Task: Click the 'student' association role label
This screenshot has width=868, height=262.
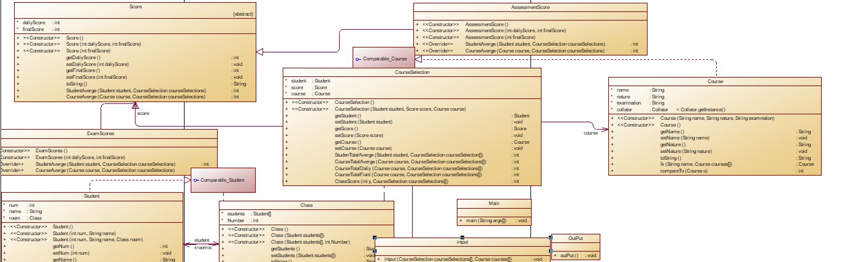Action: coord(202,240)
